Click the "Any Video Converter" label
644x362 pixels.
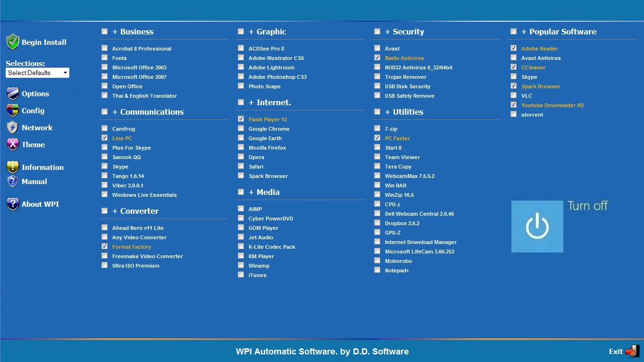[x=139, y=237]
